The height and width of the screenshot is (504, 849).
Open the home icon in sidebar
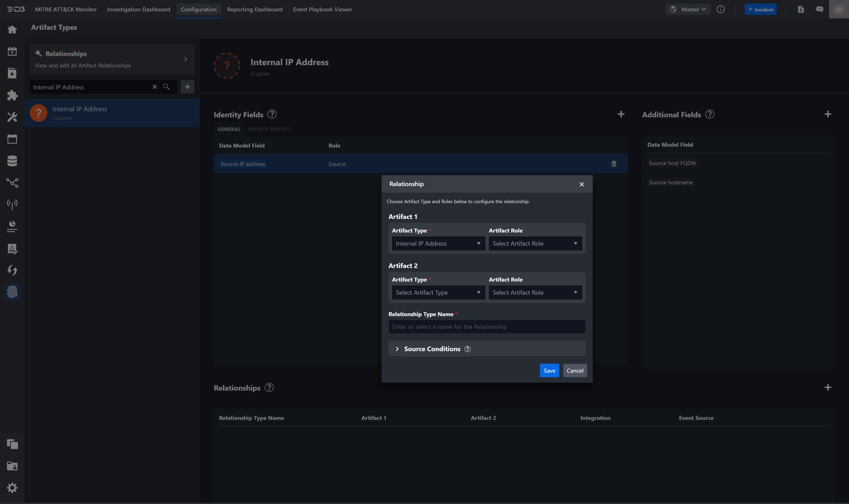pyautogui.click(x=12, y=30)
